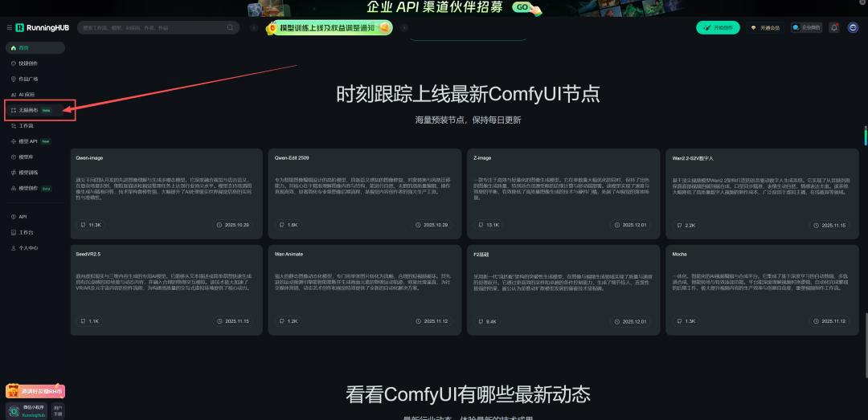Viewport: 868px width, 420px height.
Task: Open the 用户手册 user manual button
Action: tap(58, 411)
